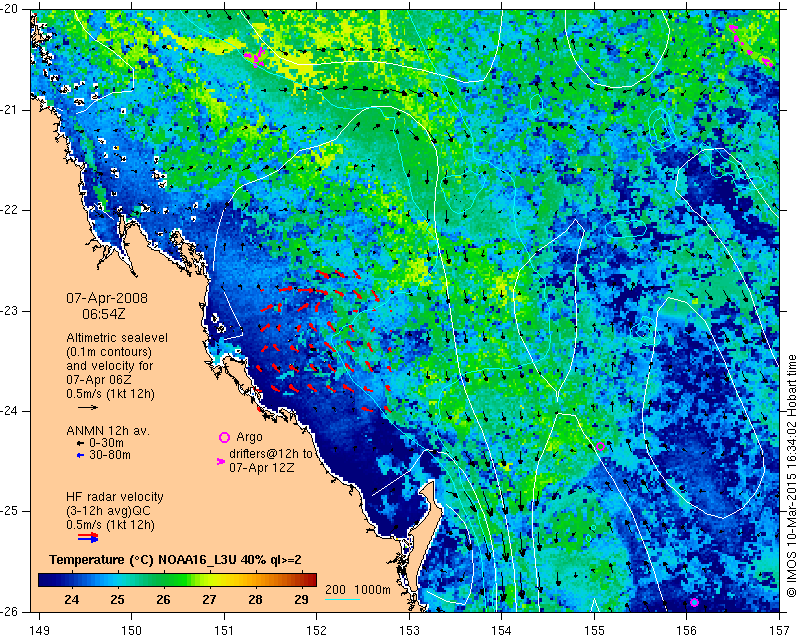Click '0.5m/s (1kt 12h)' under altimetric velocity
The width and height of the screenshot is (800, 640).
(110, 394)
